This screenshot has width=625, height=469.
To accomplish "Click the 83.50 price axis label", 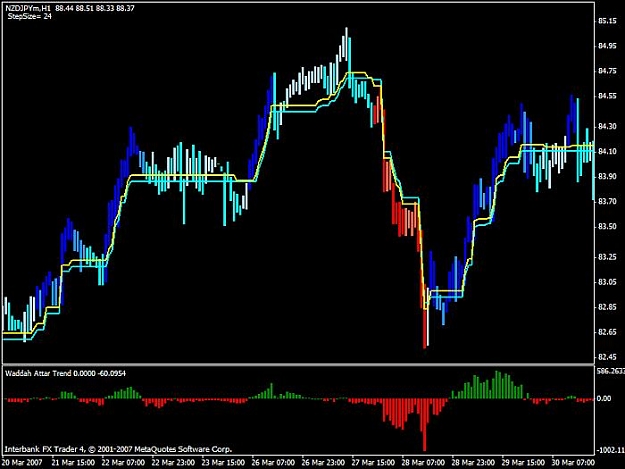I will 607,227.
